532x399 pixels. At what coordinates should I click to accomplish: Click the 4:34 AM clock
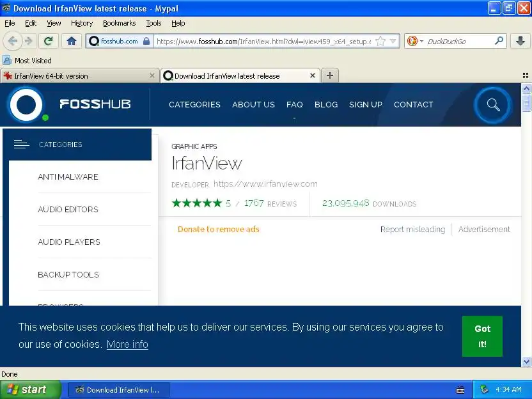508,389
